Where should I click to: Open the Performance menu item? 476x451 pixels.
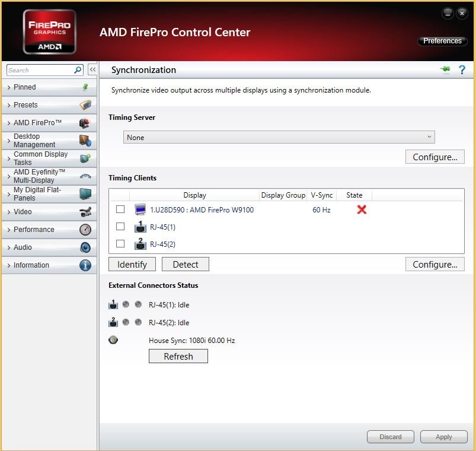(49, 230)
